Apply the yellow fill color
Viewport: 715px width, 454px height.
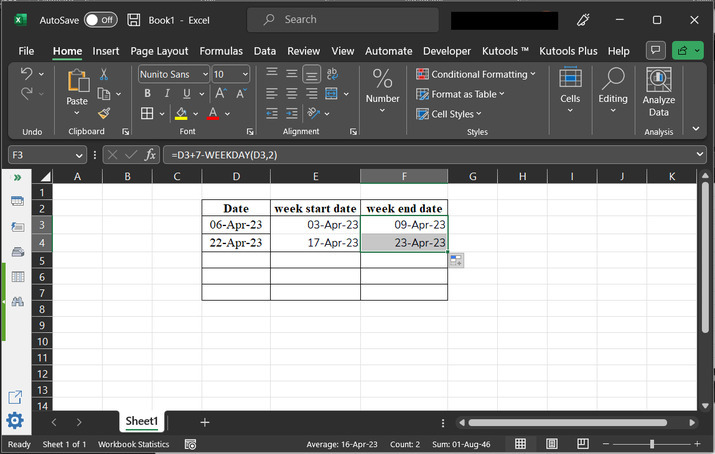[181, 113]
